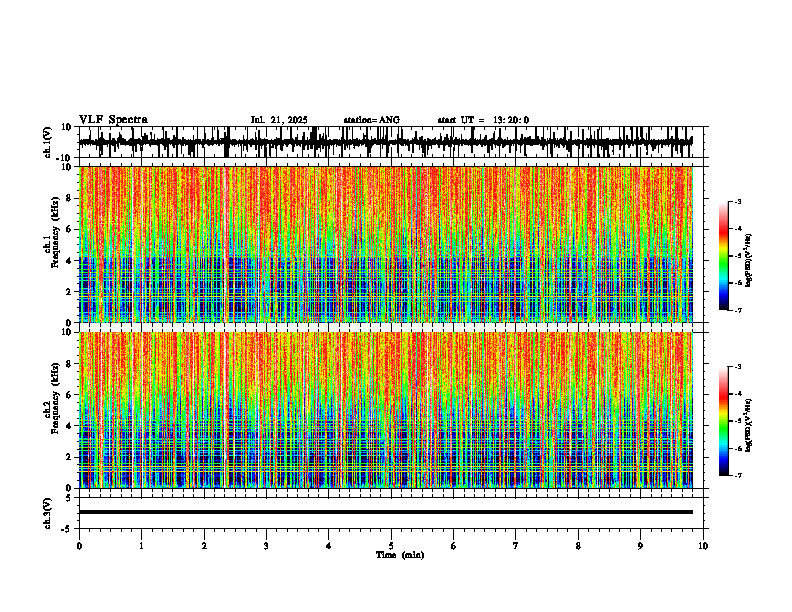Click the "VLF Spectra" plot title

[x=113, y=120]
